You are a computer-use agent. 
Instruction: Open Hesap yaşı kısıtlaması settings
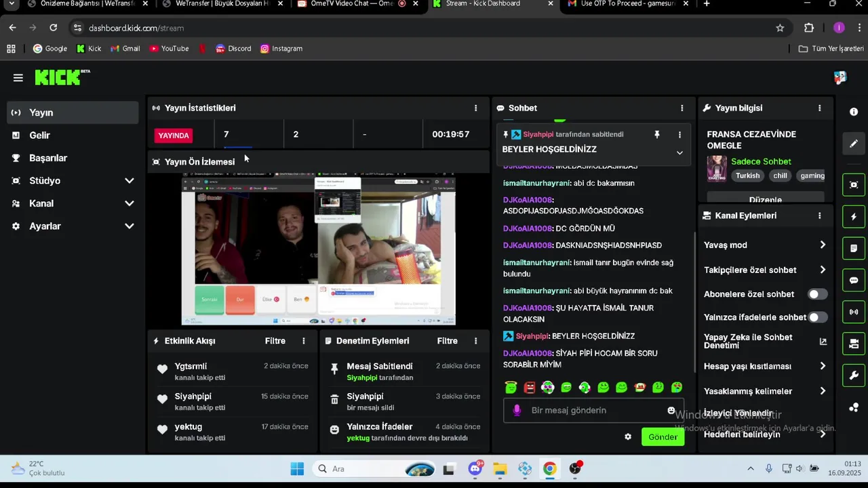click(x=765, y=366)
